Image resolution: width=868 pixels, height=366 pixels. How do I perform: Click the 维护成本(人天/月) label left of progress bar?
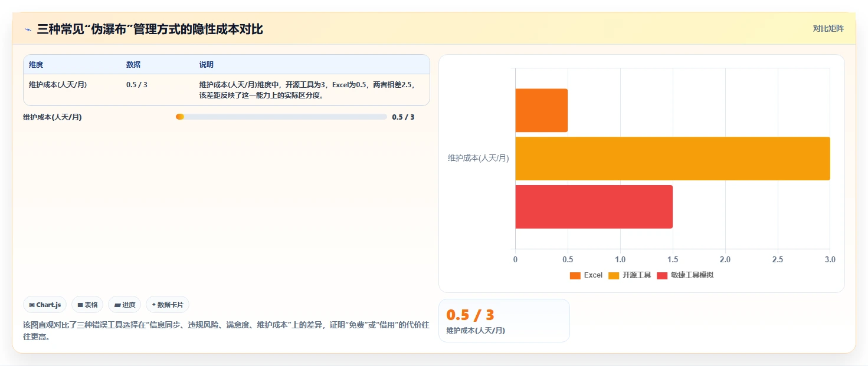pos(53,117)
